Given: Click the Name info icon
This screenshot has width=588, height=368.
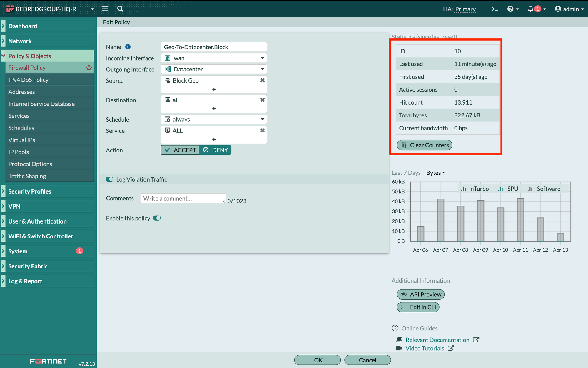Looking at the screenshot, I should (x=128, y=47).
